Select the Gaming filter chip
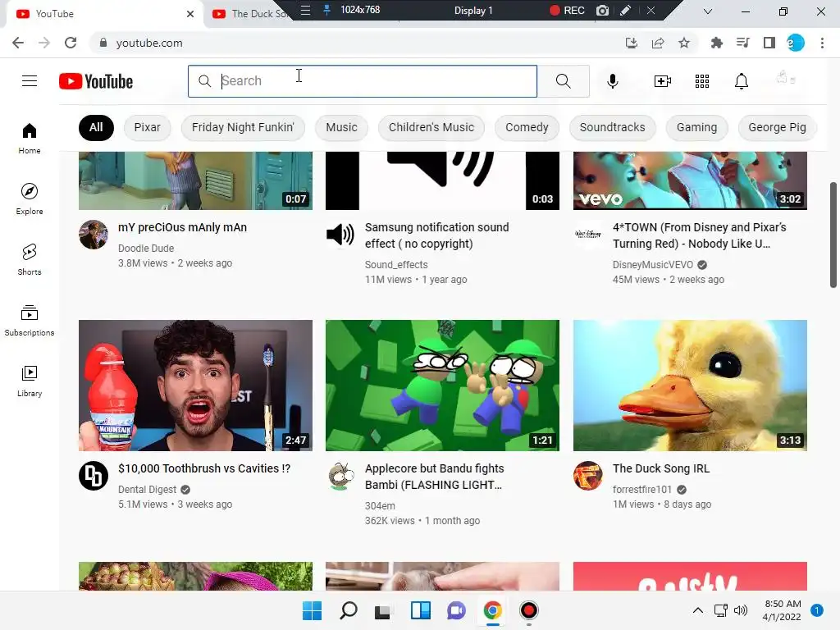840x630 pixels. pos(696,127)
